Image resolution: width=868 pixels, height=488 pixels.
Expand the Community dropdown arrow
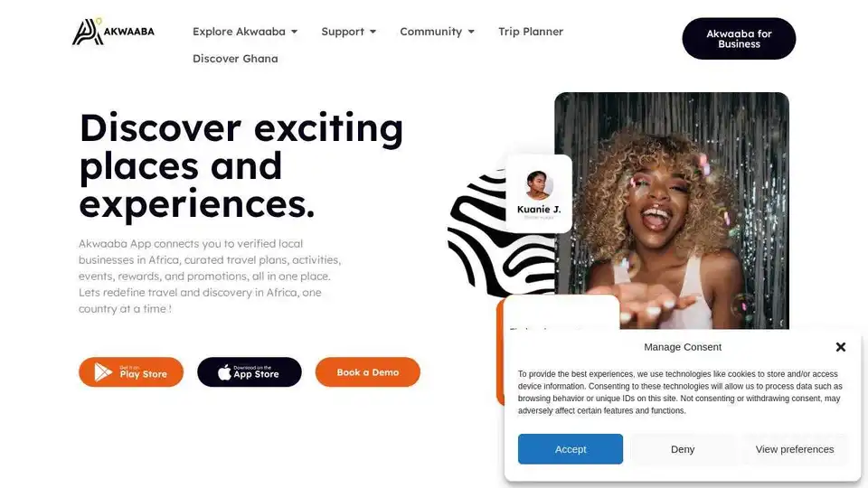point(471,32)
